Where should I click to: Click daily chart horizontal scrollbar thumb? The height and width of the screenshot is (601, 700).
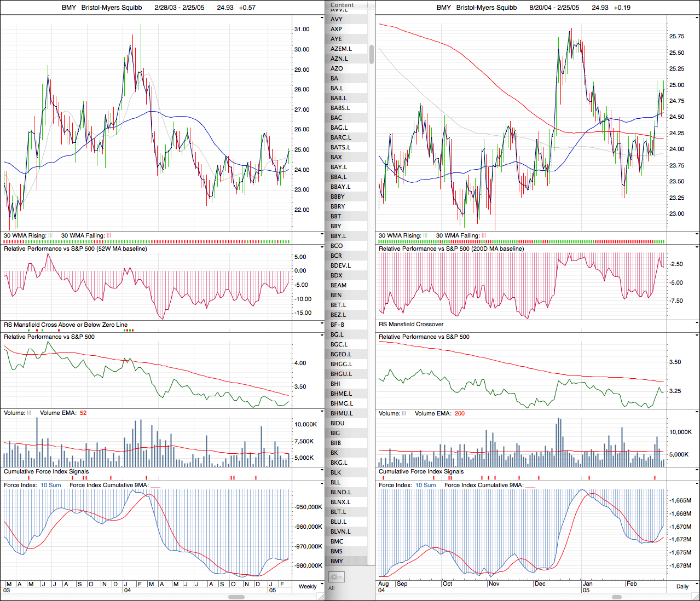tap(617, 597)
